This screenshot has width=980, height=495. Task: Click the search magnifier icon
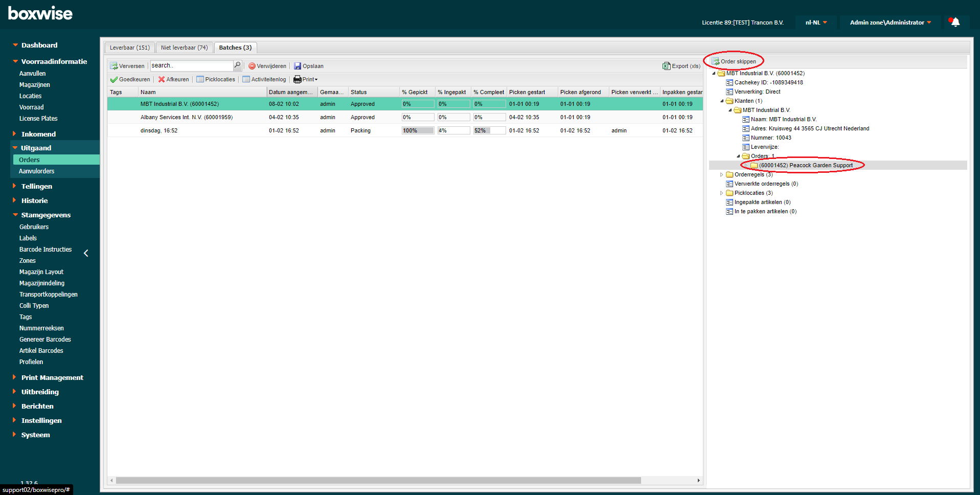coord(237,65)
